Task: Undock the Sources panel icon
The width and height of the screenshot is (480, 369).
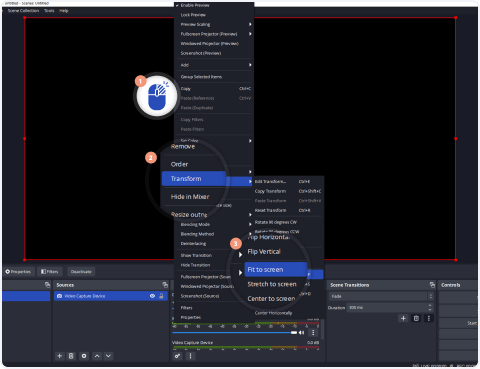Action: point(165,285)
